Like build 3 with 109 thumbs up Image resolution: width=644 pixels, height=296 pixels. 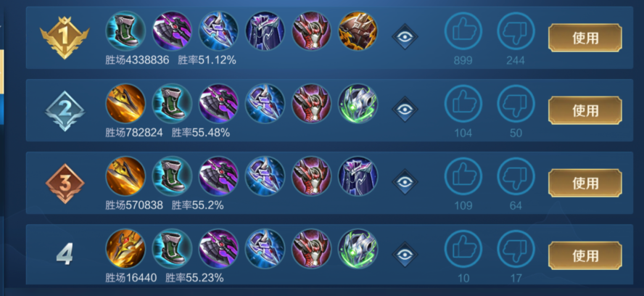pos(463,176)
